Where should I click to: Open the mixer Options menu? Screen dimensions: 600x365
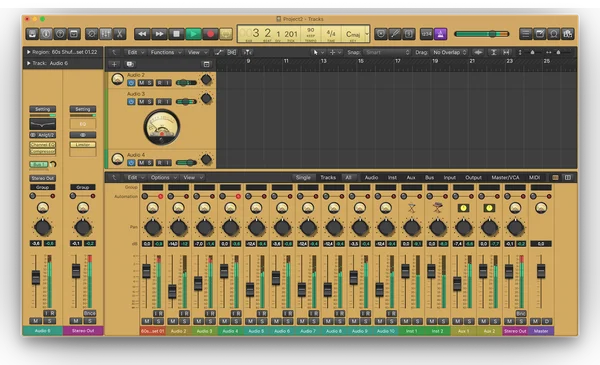pos(163,178)
